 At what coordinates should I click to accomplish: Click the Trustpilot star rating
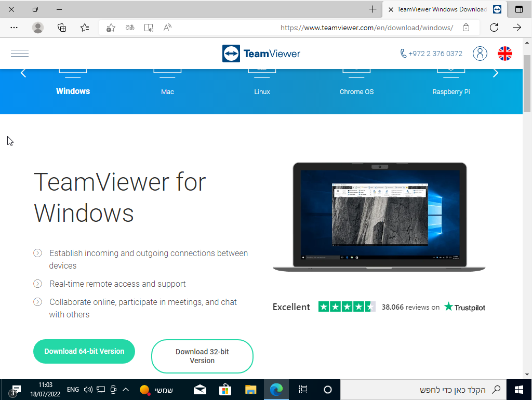[347, 306]
